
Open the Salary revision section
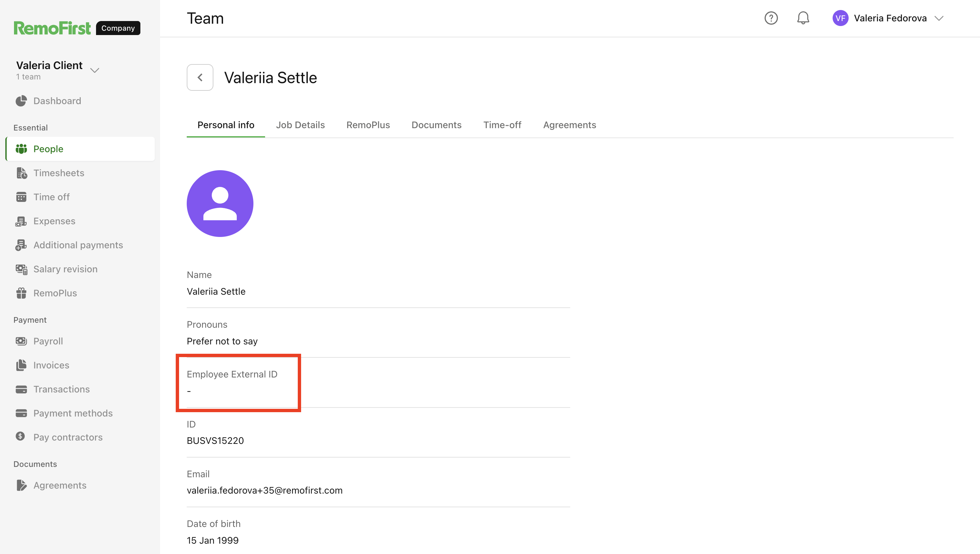65,269
